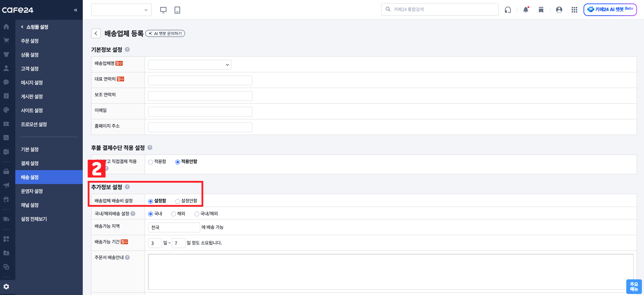This screenshot has height=295, width=644.
Task: Go back via 쇼핑몰 설정 chevron
Action: 22,27
